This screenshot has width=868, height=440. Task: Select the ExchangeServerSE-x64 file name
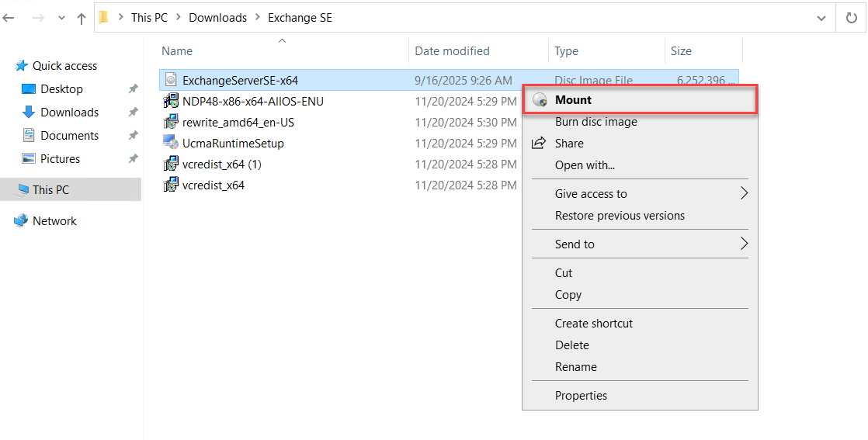point(240,80)
